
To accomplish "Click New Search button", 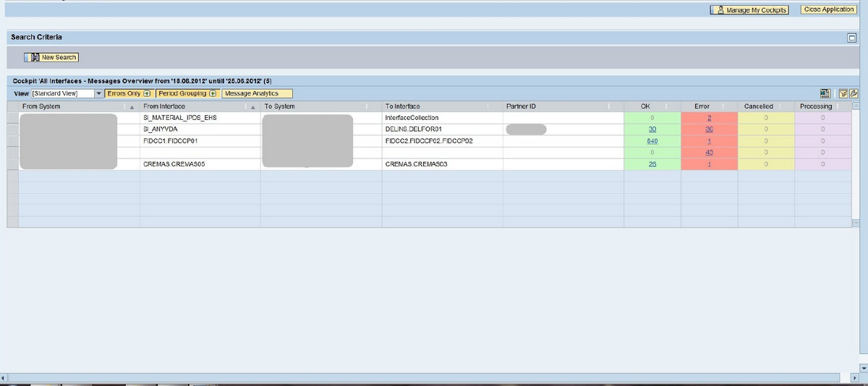I will coord(51,57).
